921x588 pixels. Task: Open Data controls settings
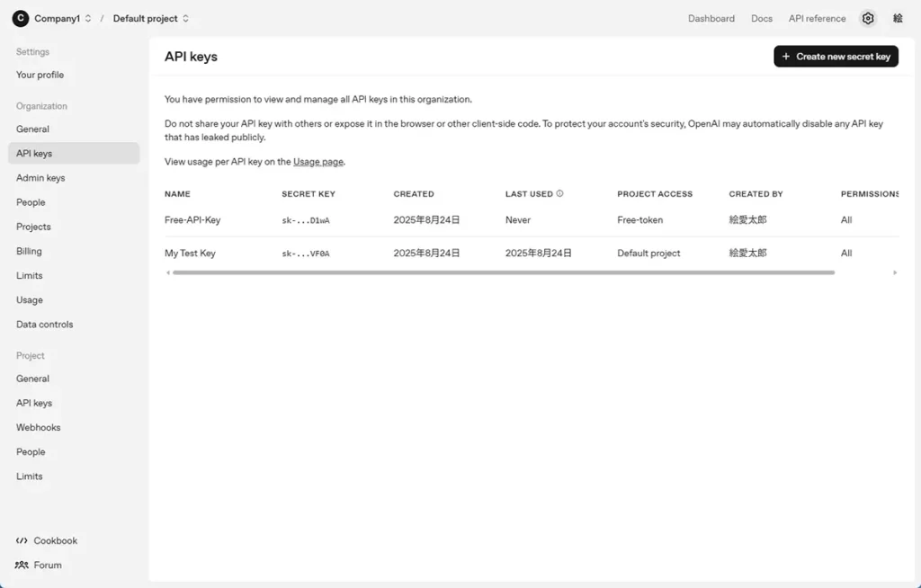pyautogui.click(x=74, y=325)
